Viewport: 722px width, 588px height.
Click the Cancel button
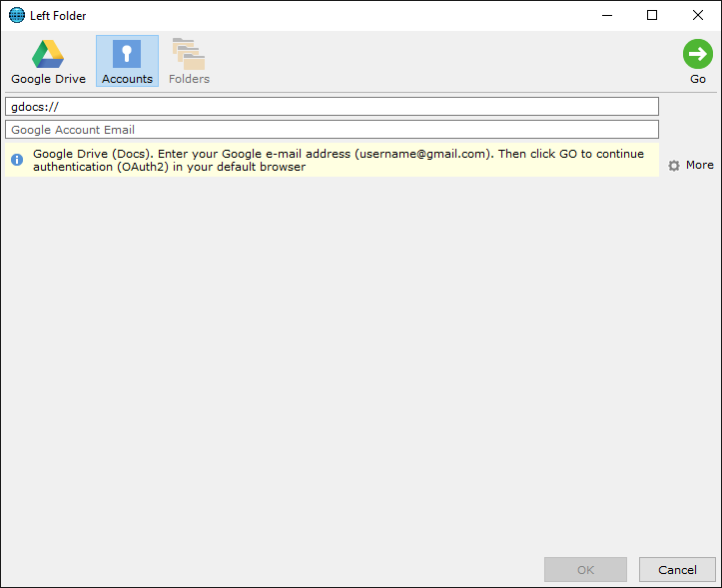click(x=677, y=570)
